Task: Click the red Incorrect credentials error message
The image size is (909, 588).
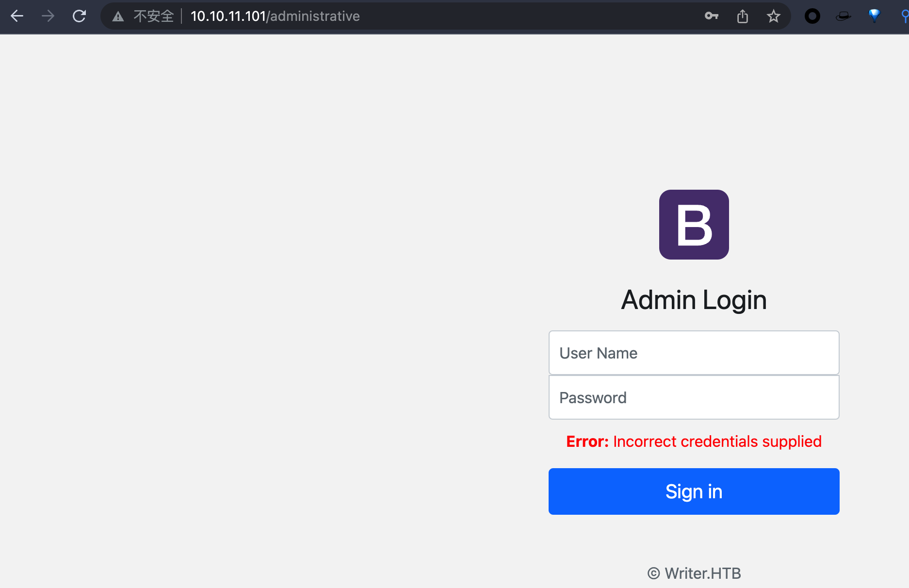Action: click(694, 441)
